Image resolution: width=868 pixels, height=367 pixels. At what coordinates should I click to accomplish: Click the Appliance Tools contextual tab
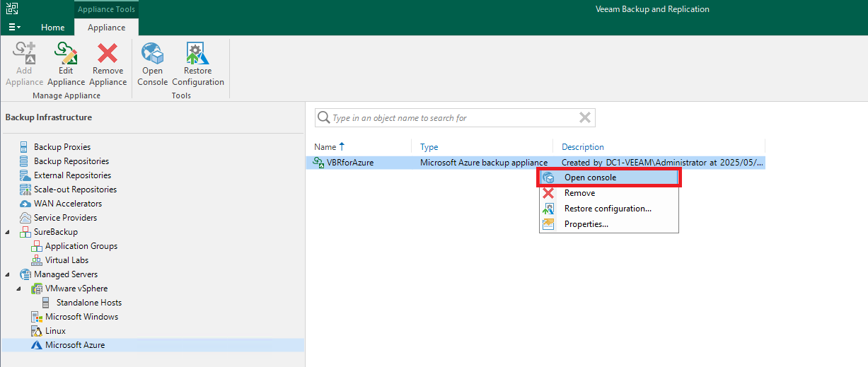point(106,9)
